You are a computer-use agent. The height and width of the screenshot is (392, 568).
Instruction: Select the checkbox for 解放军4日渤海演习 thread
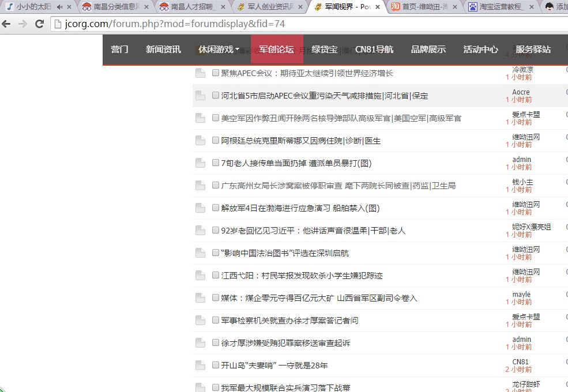215,208
